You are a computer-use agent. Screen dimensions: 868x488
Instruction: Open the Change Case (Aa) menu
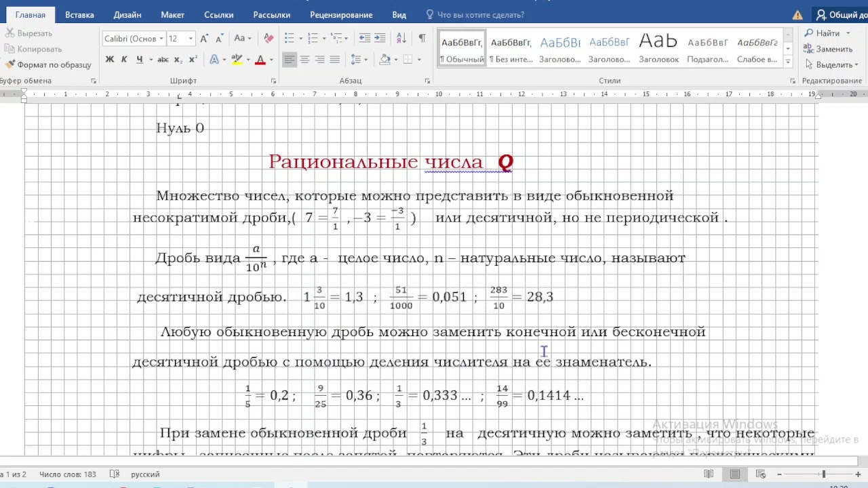(x=242, y=39)
